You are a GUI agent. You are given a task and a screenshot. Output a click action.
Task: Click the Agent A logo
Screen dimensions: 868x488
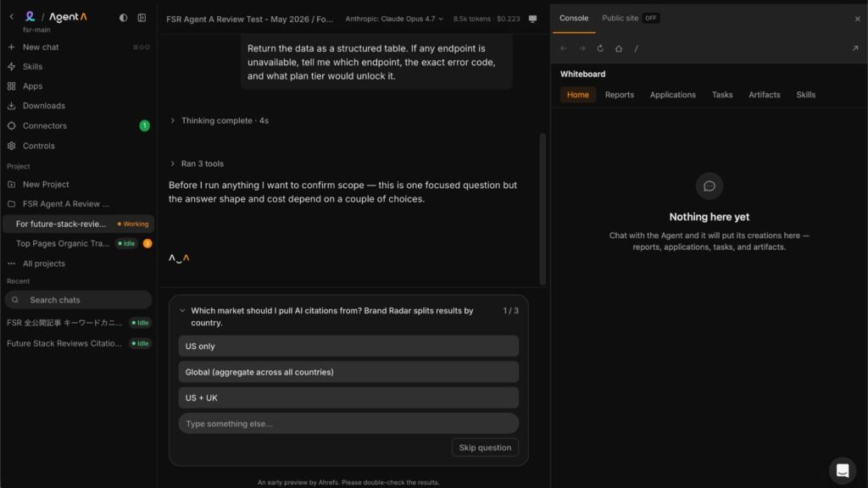pyautogui.click(x=68, y=17)
